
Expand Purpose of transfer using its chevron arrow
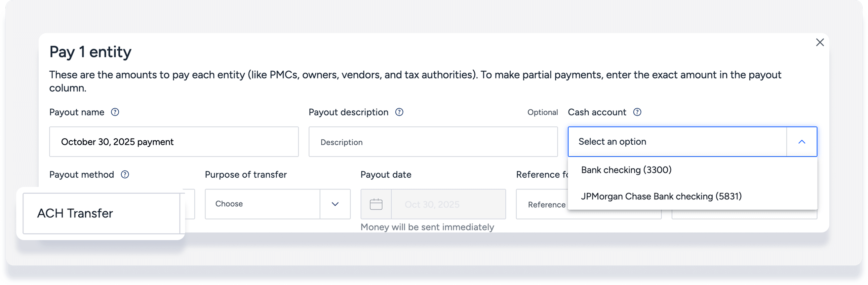click(335, 204)
